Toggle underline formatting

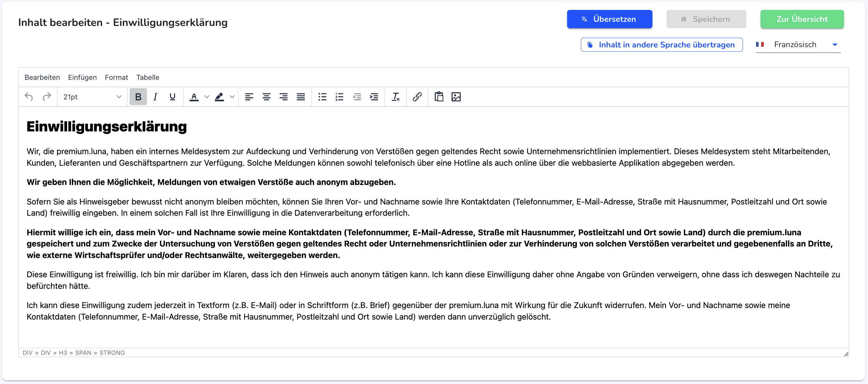[x=173, y=97]
